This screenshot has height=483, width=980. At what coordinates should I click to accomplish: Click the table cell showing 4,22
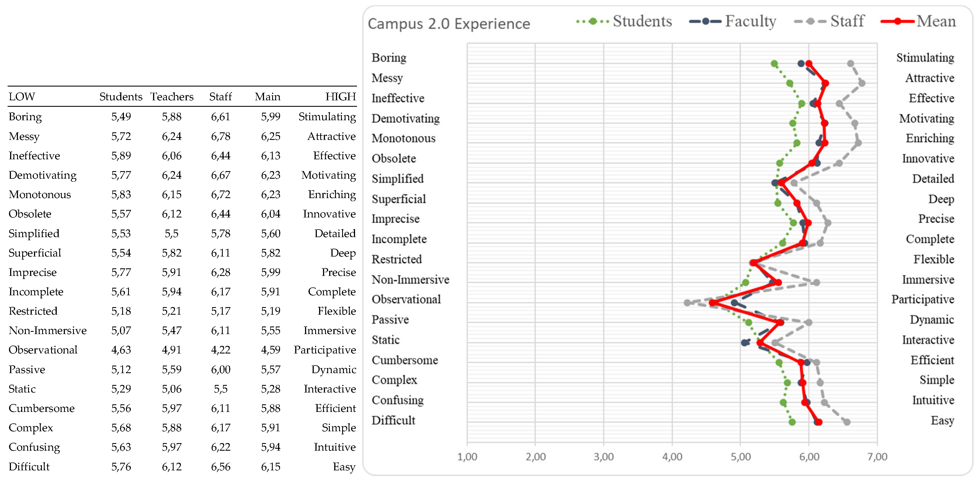pos(221,350)
